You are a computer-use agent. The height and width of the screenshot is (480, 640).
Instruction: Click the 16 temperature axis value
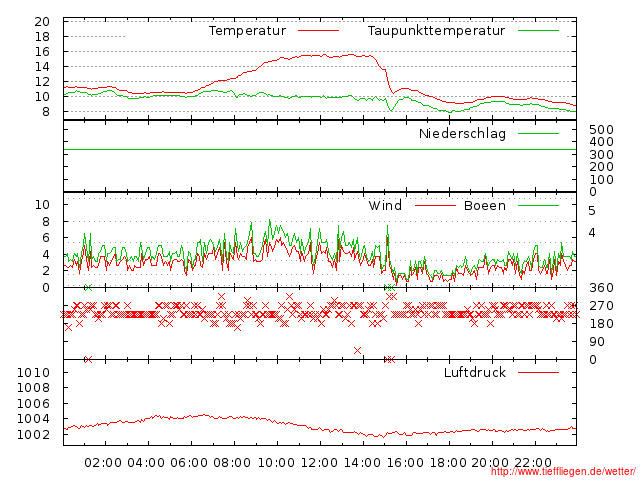(42, 52)
